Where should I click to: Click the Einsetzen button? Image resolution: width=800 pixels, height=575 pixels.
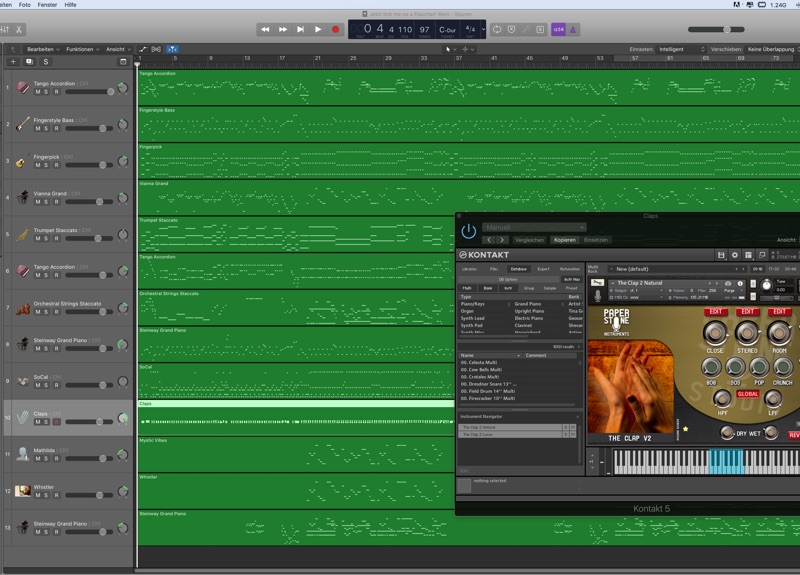596,240
